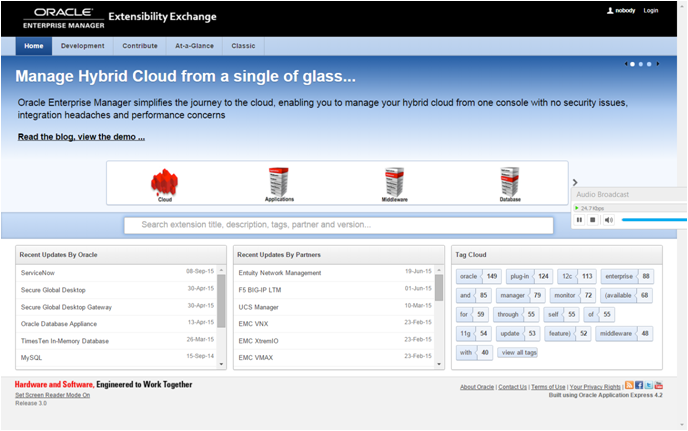
Task: Select the monitor tag
Action: (573, 295)
